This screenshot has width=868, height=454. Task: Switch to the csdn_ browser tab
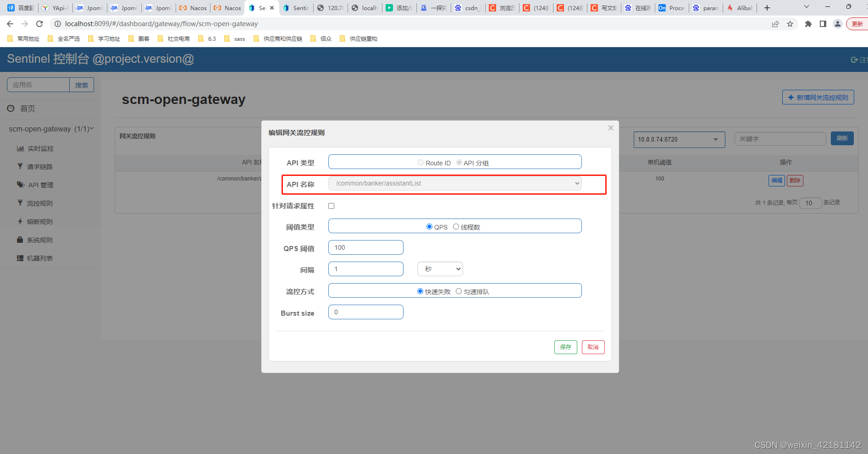(x=468, y=8)
